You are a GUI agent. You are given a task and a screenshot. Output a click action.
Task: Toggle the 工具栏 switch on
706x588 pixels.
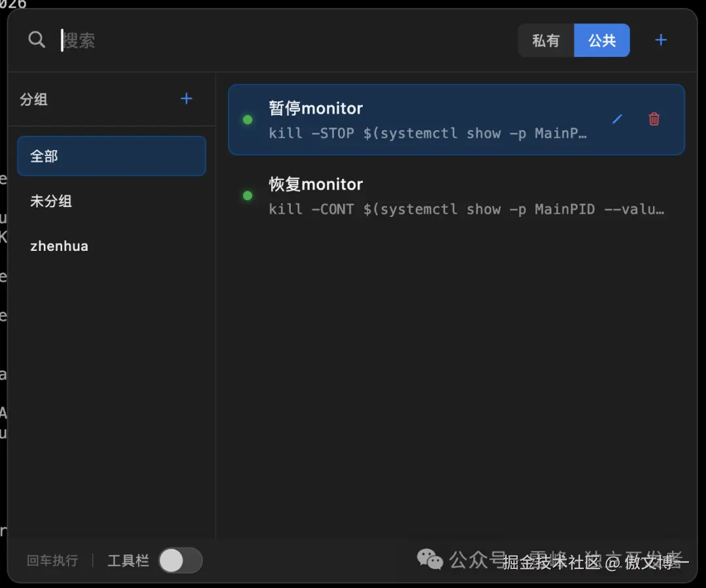(x=180, y=561)
